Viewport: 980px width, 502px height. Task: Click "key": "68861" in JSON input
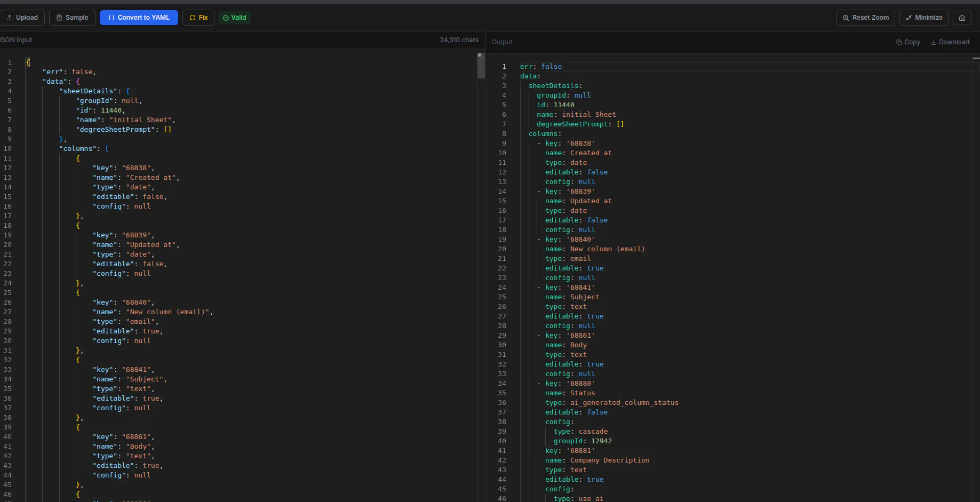tap(123, 437)
